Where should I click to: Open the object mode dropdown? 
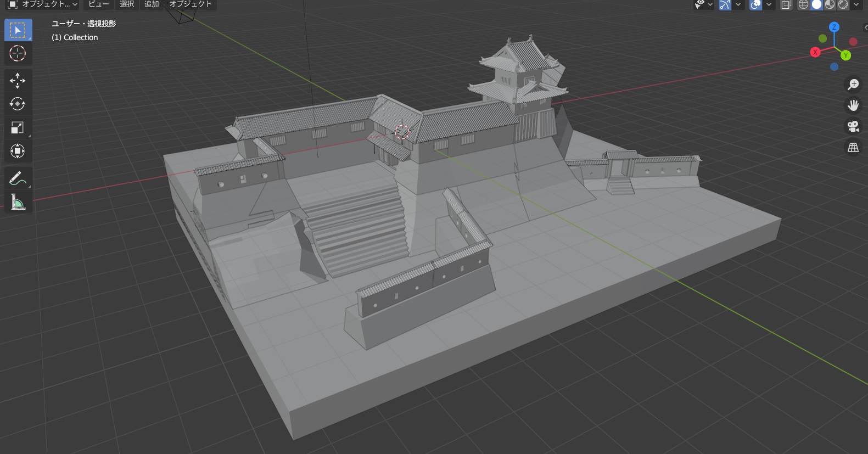coord(42,4)
